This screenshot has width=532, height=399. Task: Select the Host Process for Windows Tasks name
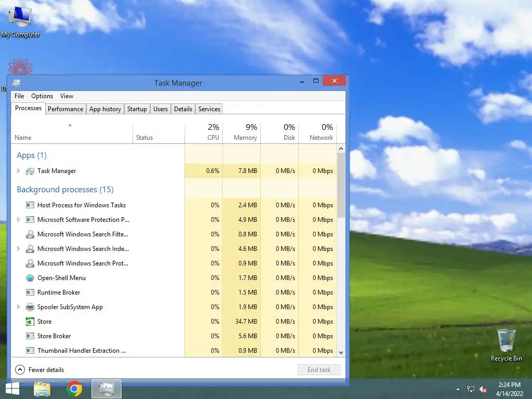coord(82,205)
